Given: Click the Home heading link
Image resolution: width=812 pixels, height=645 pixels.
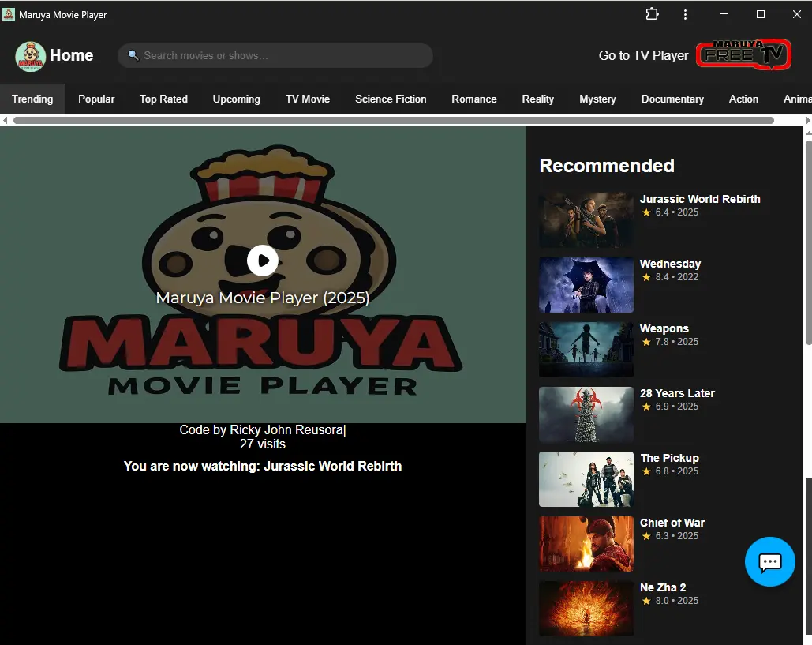Looking at the screenshot, I should tap(72, 55).
